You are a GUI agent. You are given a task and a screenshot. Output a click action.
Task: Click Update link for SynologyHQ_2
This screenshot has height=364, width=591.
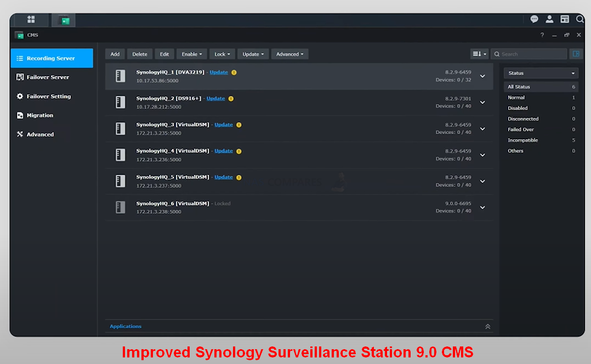215,98
